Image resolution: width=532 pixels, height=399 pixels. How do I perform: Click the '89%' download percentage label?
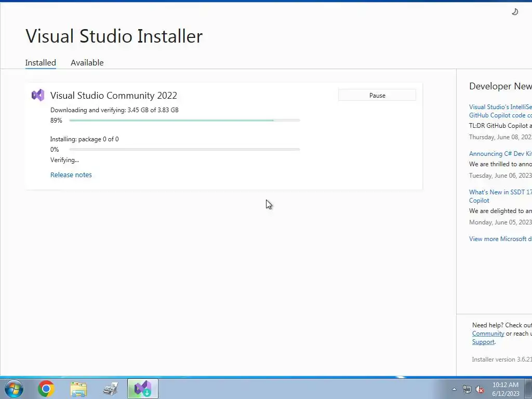click(x=56, y=121)
